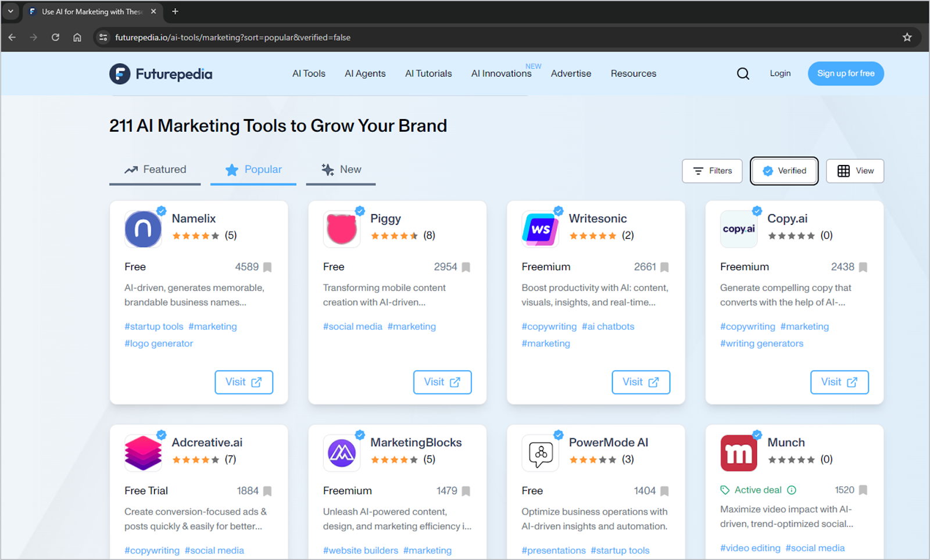This screenshot has height=560, width=930.
Task: Close the Futurepedia browser tab
Action: pos(153,11)
